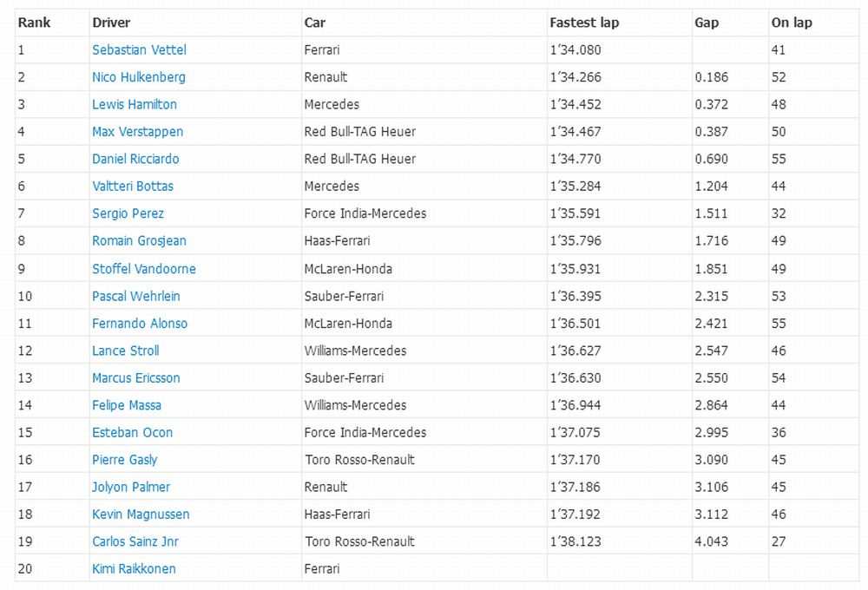This screenshot has width=868, height=590.
Task: Click the Felipe Massa link
Action: click(127, 405)
